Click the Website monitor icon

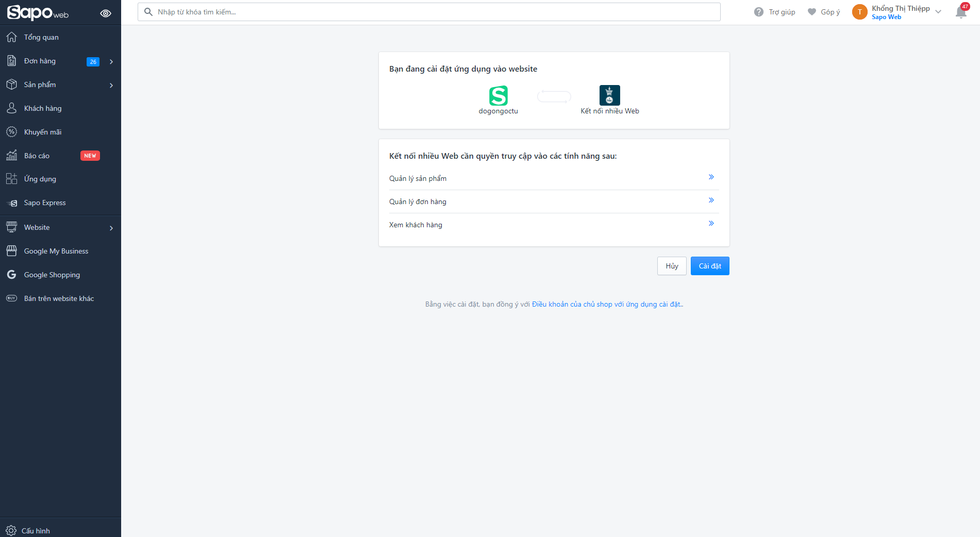(11, 227)
